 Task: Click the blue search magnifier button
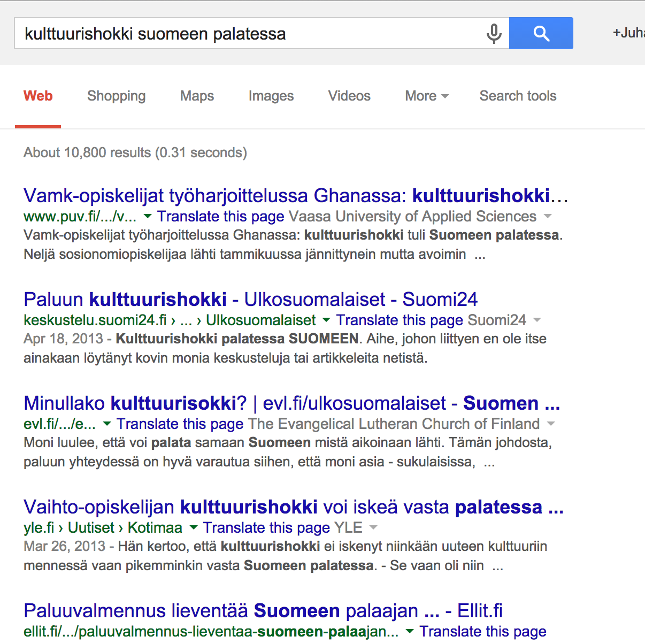(x=541, y=33)
